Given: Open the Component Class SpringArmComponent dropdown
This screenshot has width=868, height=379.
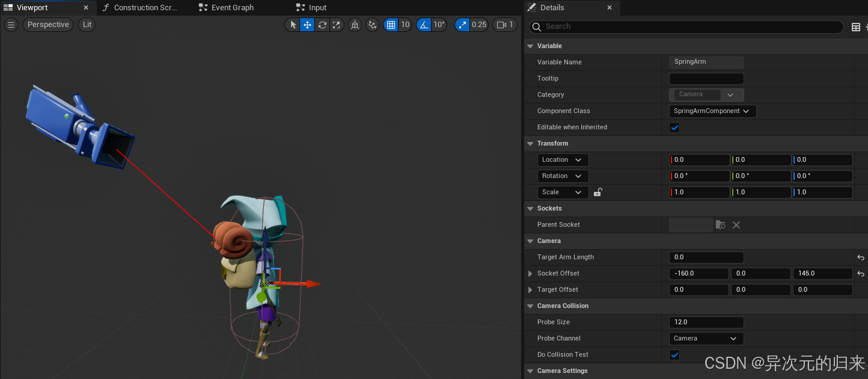Looking at the screenshot, I should click(712, 111).
